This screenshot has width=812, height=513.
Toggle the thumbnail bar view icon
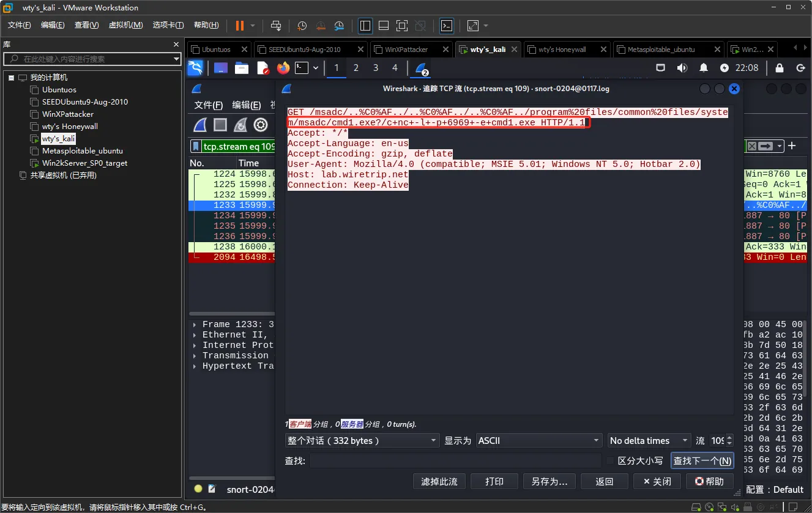[x=384, y=26]
